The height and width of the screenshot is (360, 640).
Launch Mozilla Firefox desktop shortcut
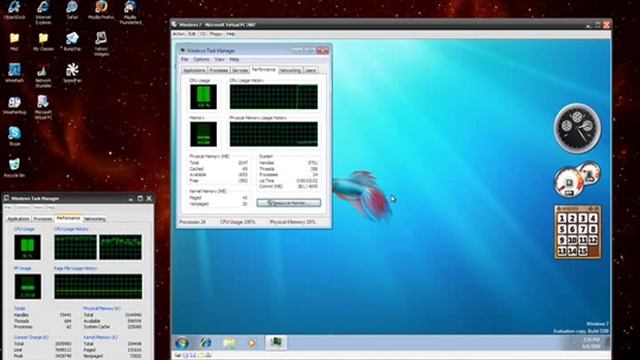click(101, 10)
